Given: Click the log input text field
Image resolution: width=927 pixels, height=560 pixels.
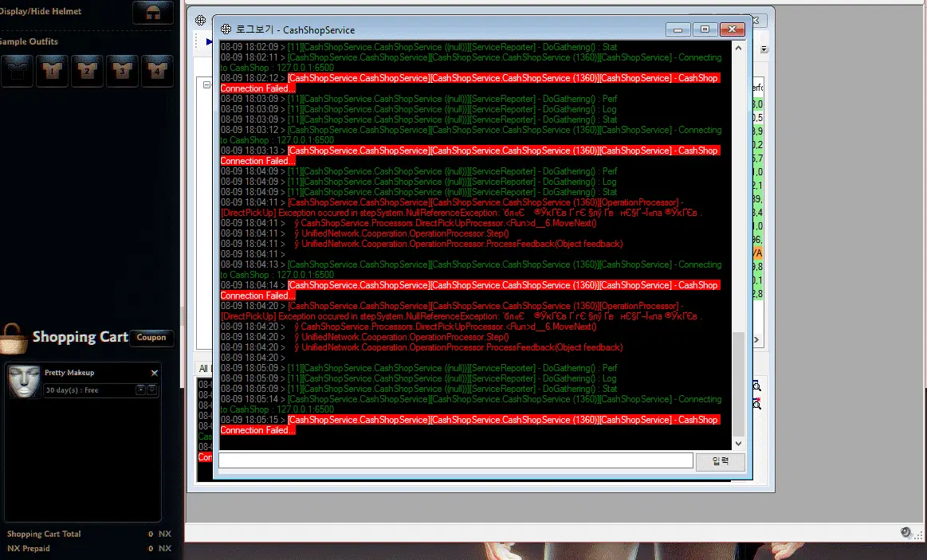Looking at the screenshot, I should tap(456, 460).
